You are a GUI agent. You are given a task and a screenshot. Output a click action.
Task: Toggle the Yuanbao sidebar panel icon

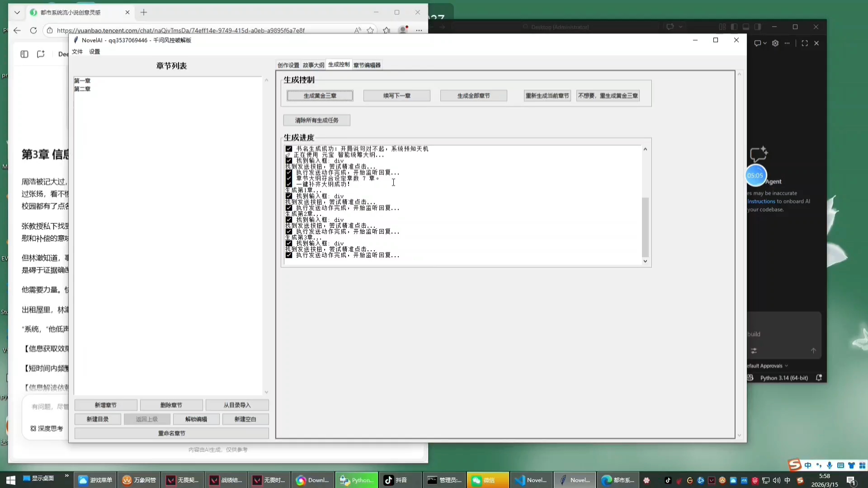[24, 54]
